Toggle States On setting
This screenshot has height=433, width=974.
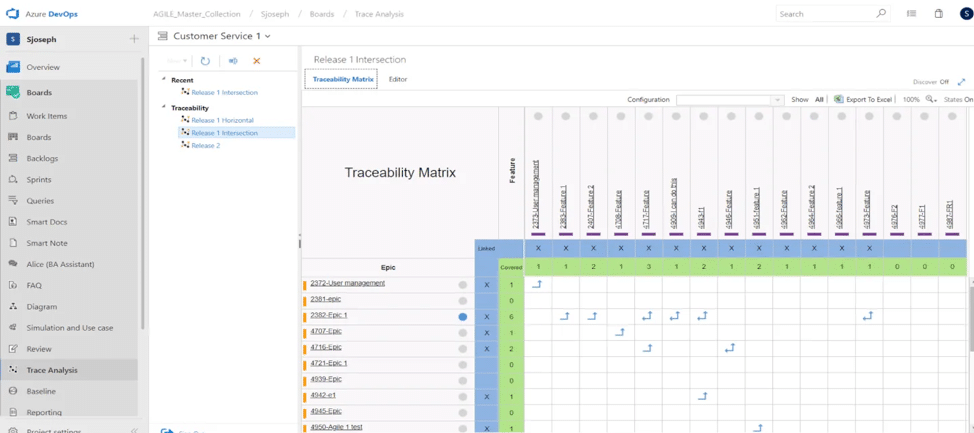click(958, 99)
